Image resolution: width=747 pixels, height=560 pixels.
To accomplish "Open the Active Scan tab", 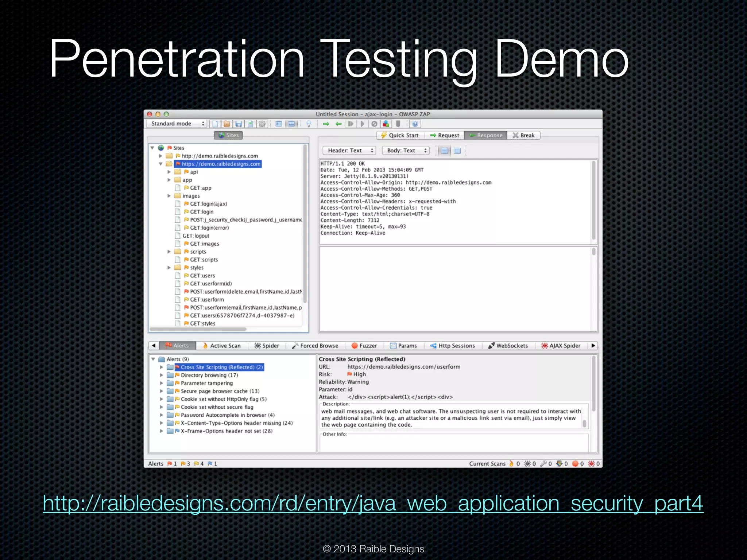I will [222, 346].
